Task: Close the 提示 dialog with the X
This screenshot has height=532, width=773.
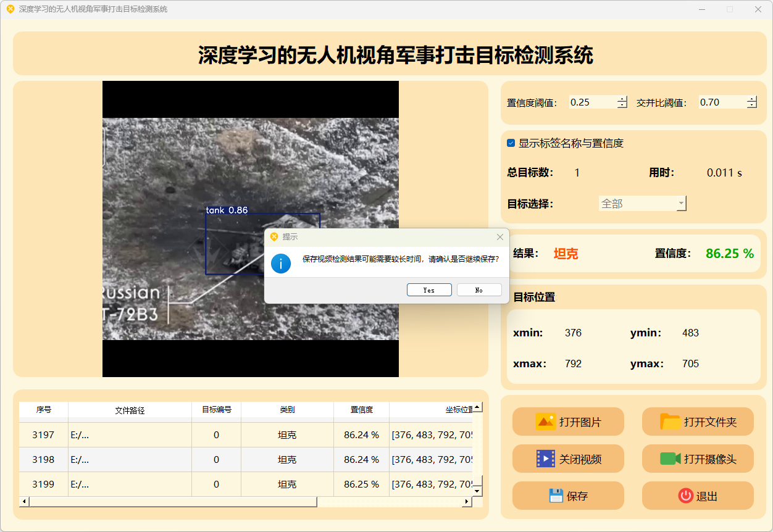Action: coord(500,237)
